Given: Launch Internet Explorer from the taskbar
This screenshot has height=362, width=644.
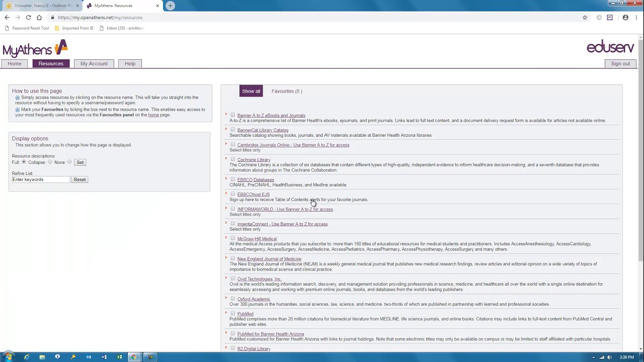Looking at the screenshot, I should [x=27, y=357].
